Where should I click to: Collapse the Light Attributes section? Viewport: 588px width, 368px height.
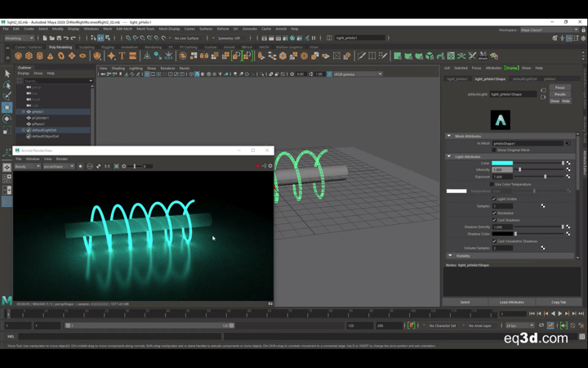448,156
